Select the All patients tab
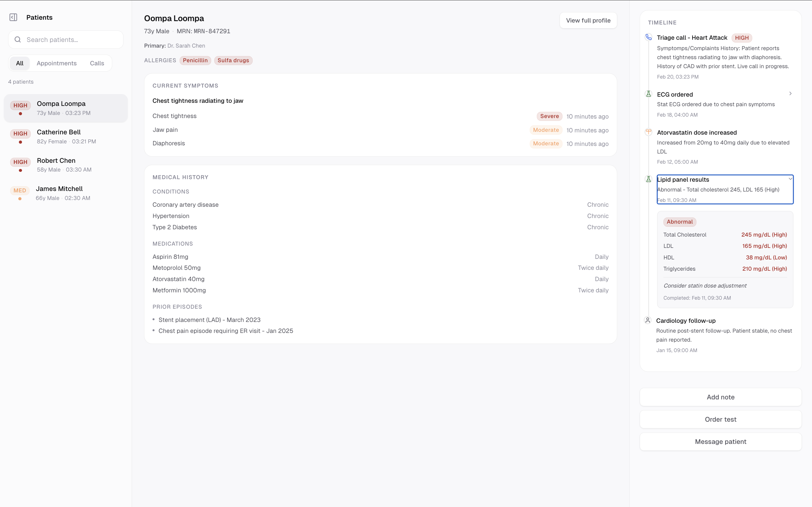The height and width of the screenshot is (507, 812). click(20, 63)
